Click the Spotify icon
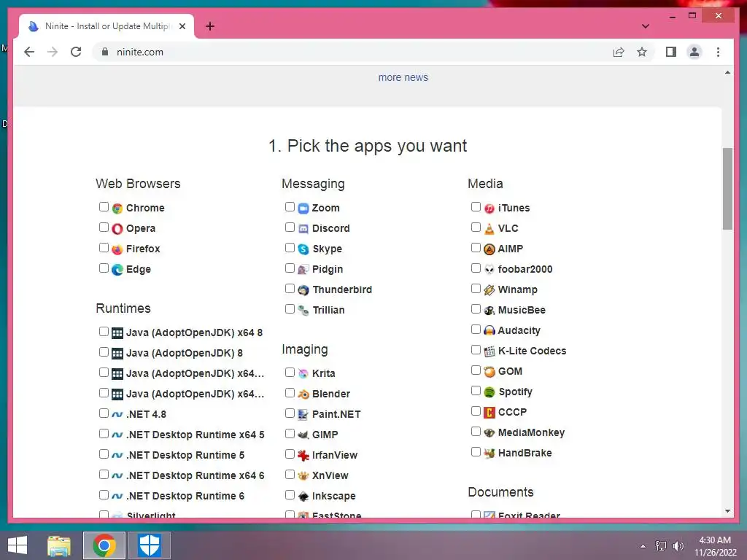747x560 pixels. click(489, 392)
